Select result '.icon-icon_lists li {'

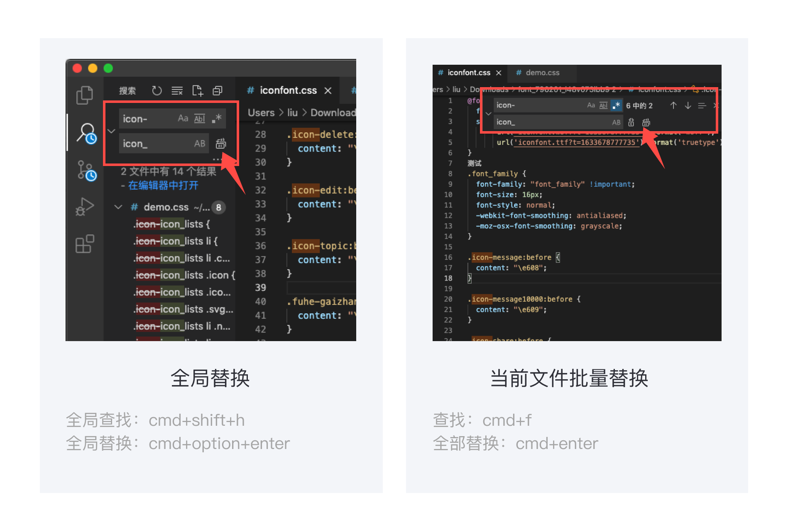(175, 241)
